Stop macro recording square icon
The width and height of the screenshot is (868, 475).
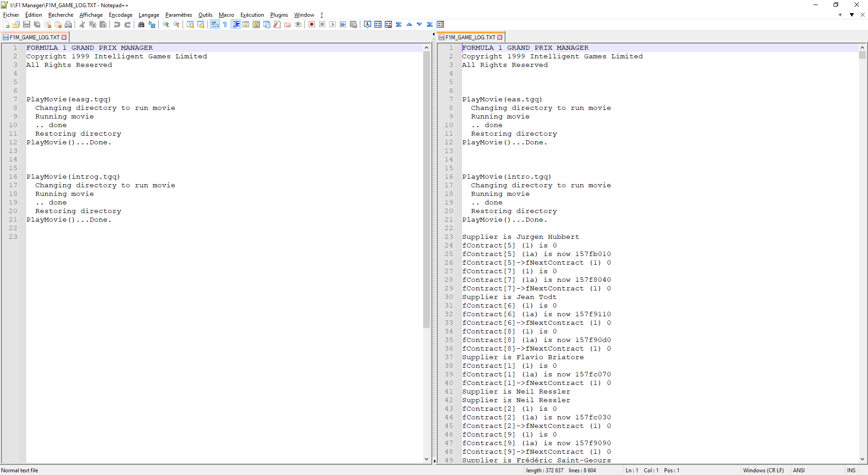click(x=322, y=24)
